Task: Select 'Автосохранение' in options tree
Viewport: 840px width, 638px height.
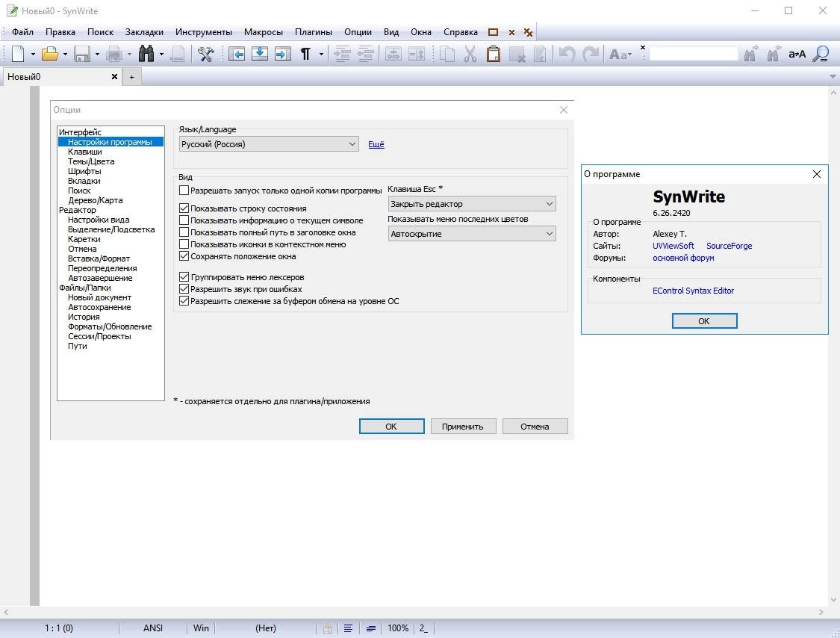Action: pos(99,307)
